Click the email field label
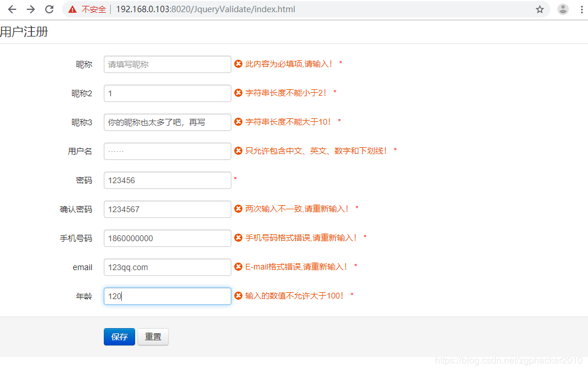The width and height of the screenshot is (588, 371). click(x=82, y=267)
